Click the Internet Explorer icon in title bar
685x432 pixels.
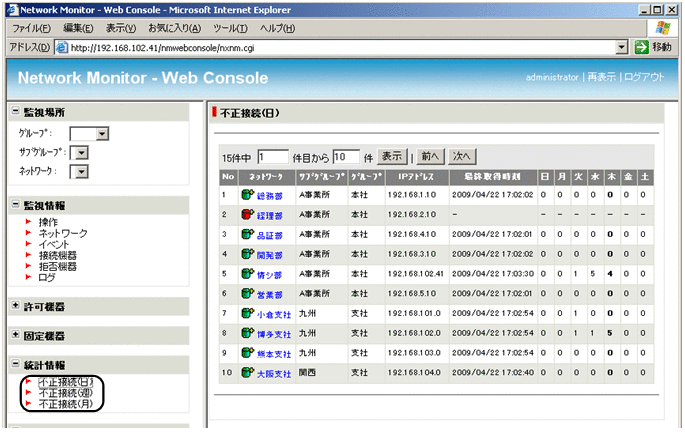pos(13,10)
